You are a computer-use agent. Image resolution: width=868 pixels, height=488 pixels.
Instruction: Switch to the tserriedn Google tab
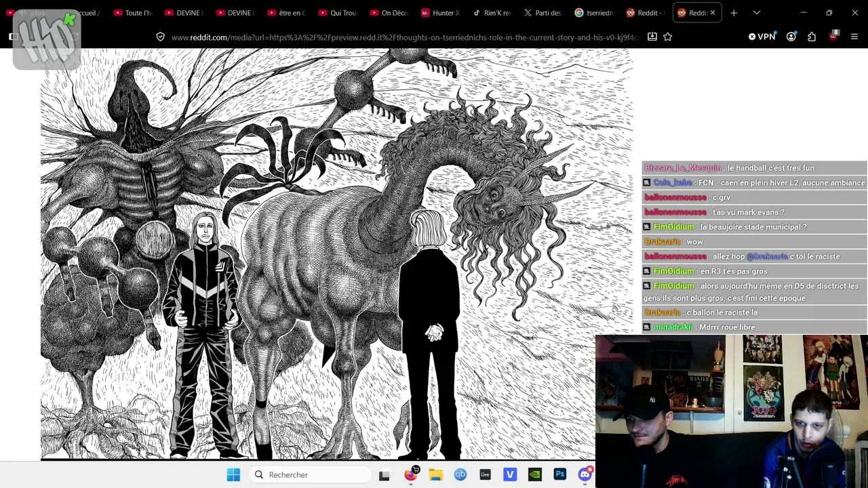coord(594,13)
